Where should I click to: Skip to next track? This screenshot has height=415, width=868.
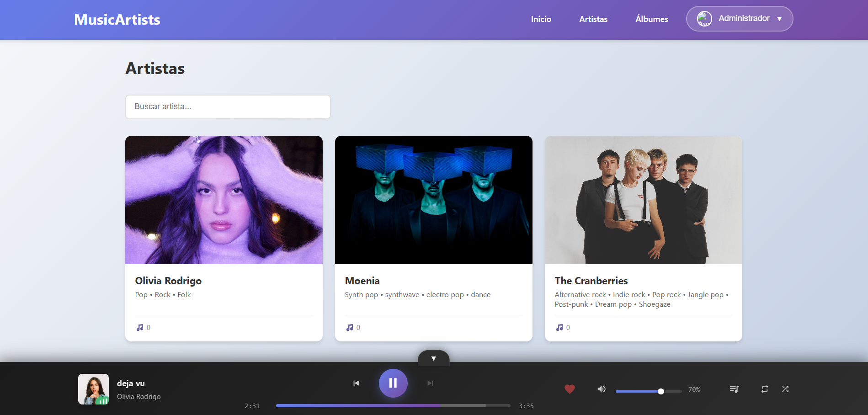point(430,383)
